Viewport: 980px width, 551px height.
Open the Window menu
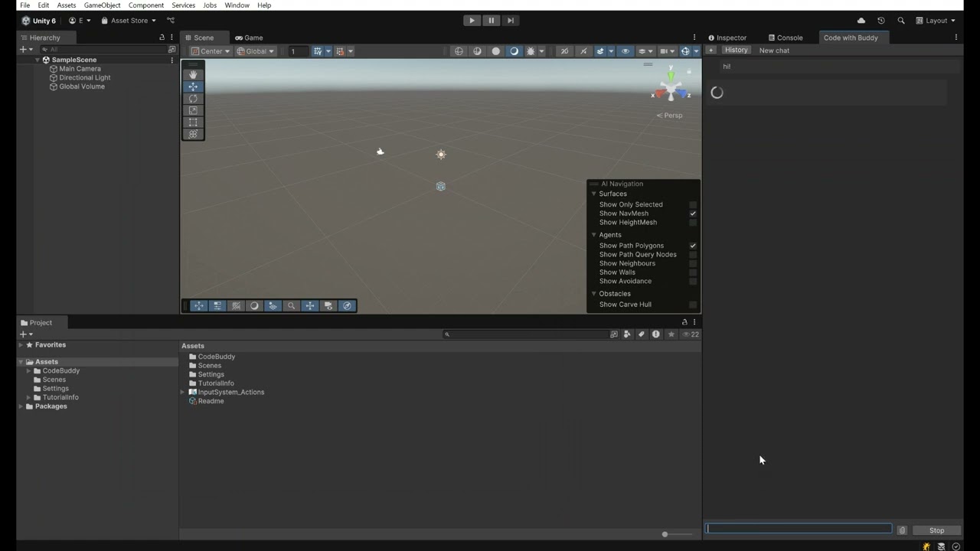pyautogui.click(x=237, y=5)
